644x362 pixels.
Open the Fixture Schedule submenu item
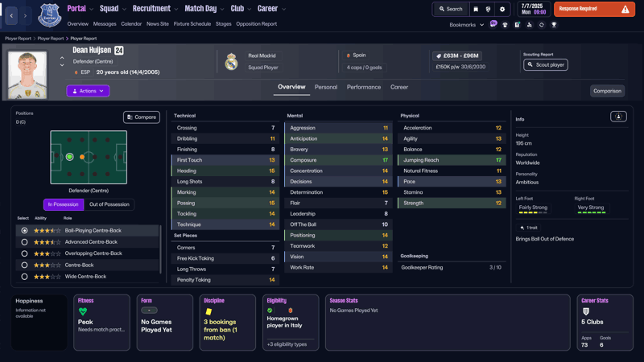tap(192, 24)
